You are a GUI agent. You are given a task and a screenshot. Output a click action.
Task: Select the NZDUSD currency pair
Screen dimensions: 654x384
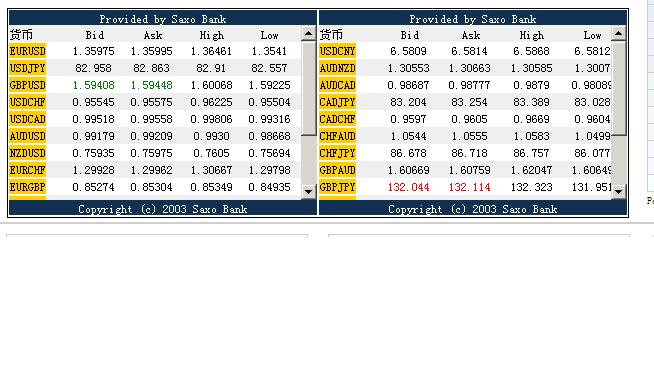[x=28, y=153]
